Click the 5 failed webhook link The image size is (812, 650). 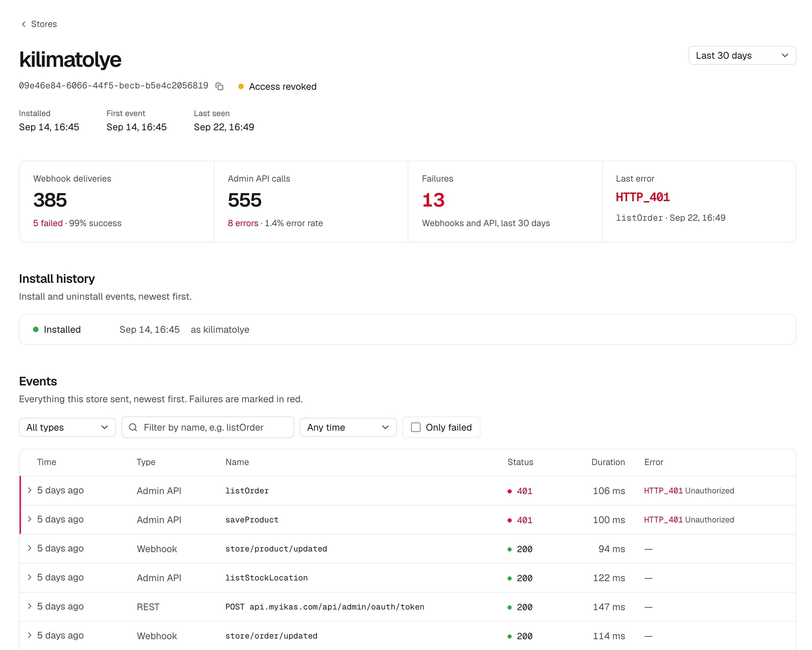pyautogui.click(x=48, y=223)
